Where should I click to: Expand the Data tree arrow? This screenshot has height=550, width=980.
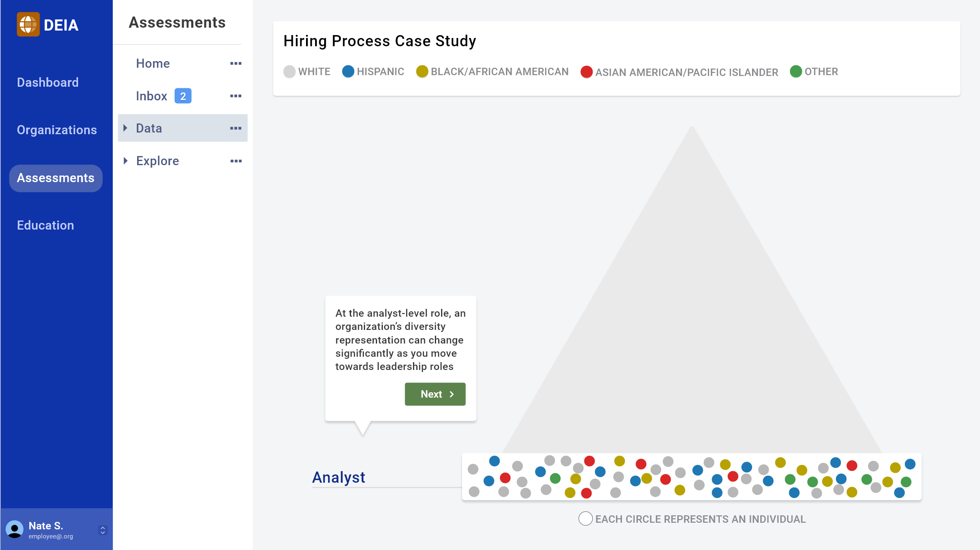[x=126, y=128]
